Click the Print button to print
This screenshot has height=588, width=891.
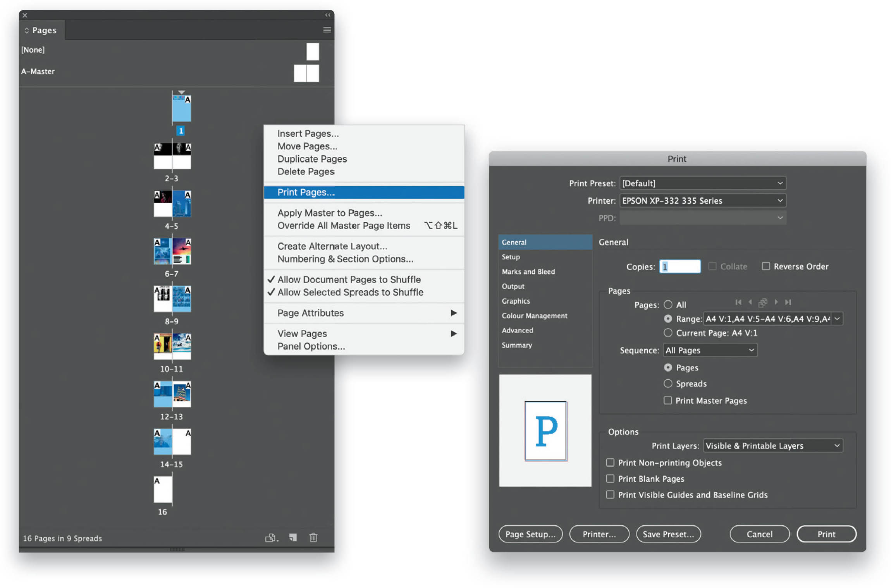click(x=826, y=534)
